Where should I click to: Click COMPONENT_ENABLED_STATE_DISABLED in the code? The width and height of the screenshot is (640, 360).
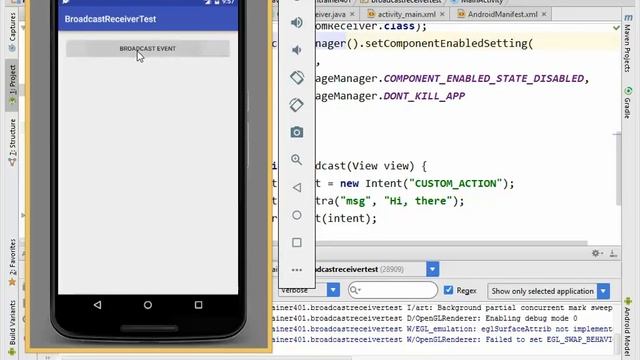484,78
